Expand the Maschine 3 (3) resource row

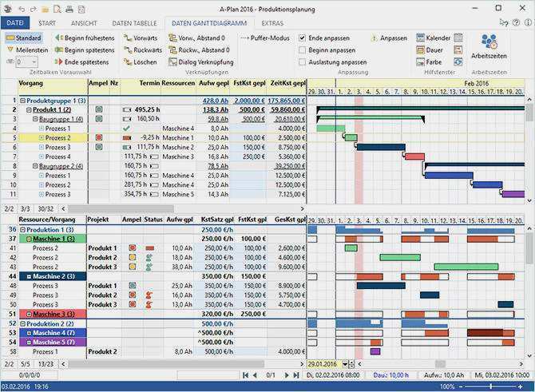click(x=29, y=314)
